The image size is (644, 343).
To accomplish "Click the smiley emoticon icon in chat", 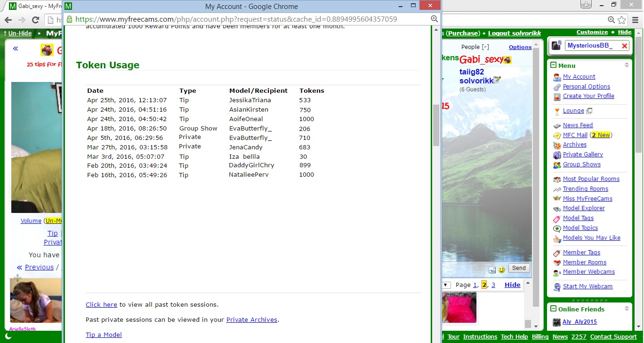I will point(502,269).
